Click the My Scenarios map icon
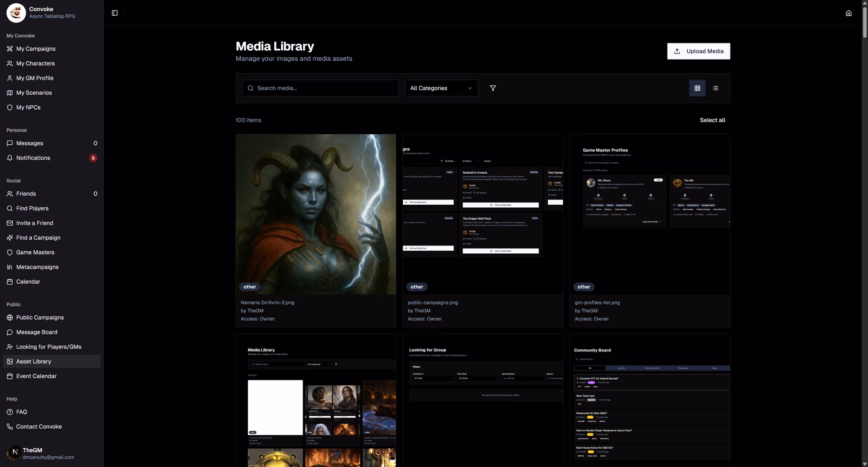 (10, 93)
